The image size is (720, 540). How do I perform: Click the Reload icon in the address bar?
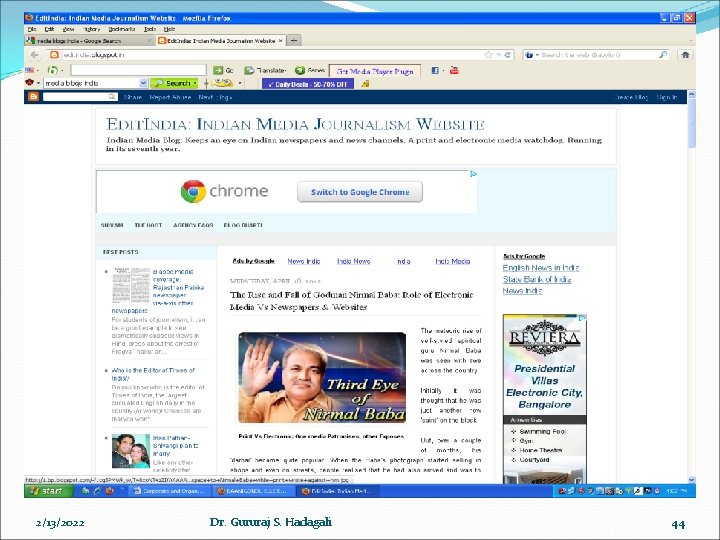pos(507,55)
